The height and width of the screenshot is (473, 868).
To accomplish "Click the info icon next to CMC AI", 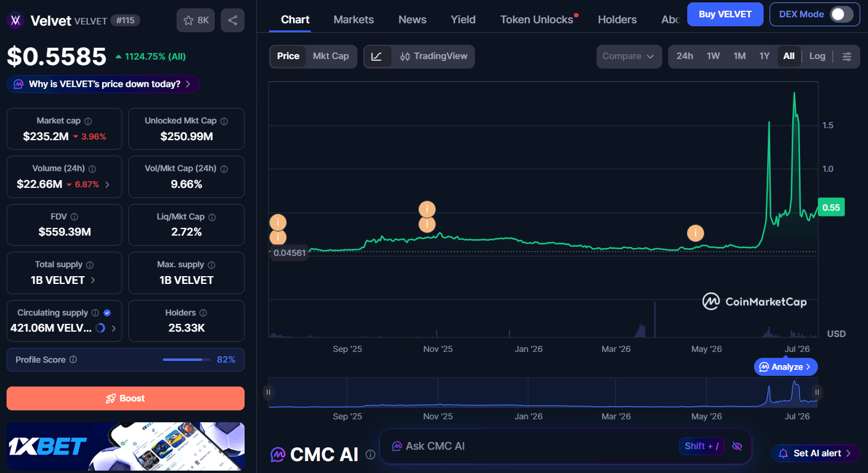I will pyautogui.click(x=370, y=455).
